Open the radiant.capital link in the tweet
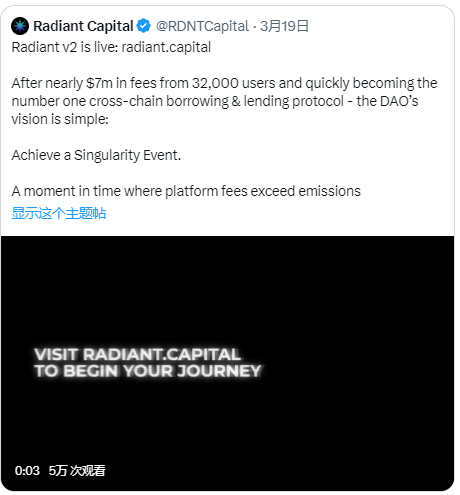This screenshot has width=460, height=495. (x=166, y=47)
